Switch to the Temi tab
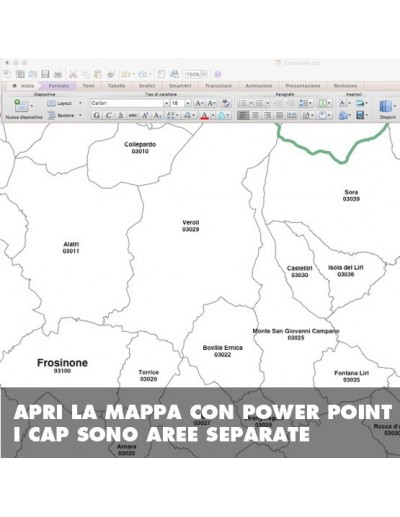 tap(88, 86)
